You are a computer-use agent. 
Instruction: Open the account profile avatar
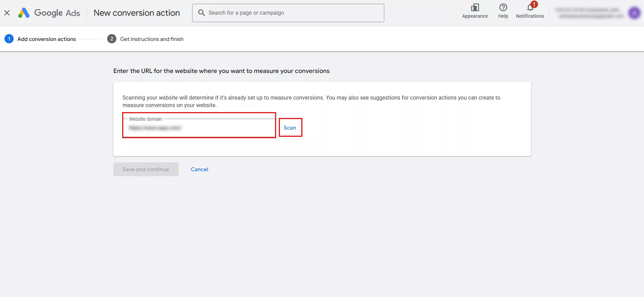point(634,13)
